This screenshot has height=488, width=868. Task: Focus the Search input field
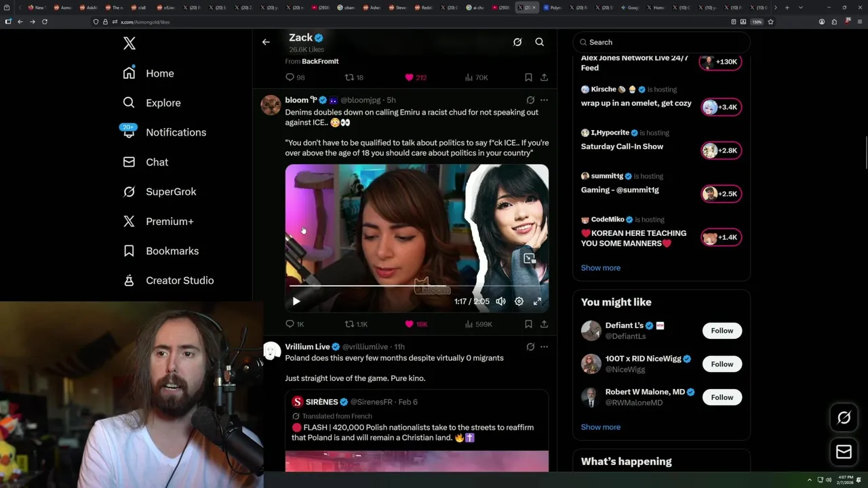pyautogui.click(x=662, y=42)
